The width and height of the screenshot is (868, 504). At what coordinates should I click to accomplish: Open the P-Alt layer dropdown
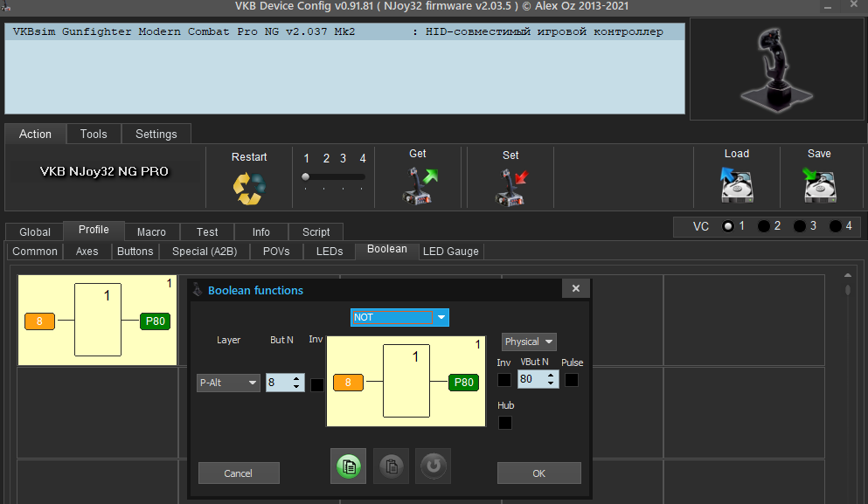point(228,383)
